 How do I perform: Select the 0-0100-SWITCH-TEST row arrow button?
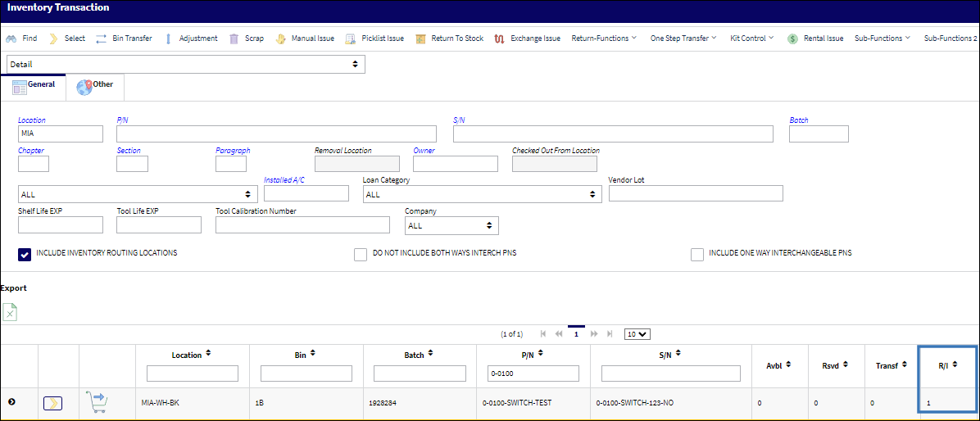pyautogui.click(x=52, y=404)
